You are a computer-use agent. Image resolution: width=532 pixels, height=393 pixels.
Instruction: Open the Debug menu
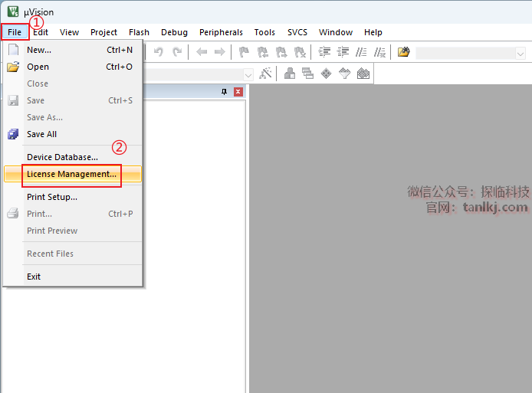click(174, 32)
